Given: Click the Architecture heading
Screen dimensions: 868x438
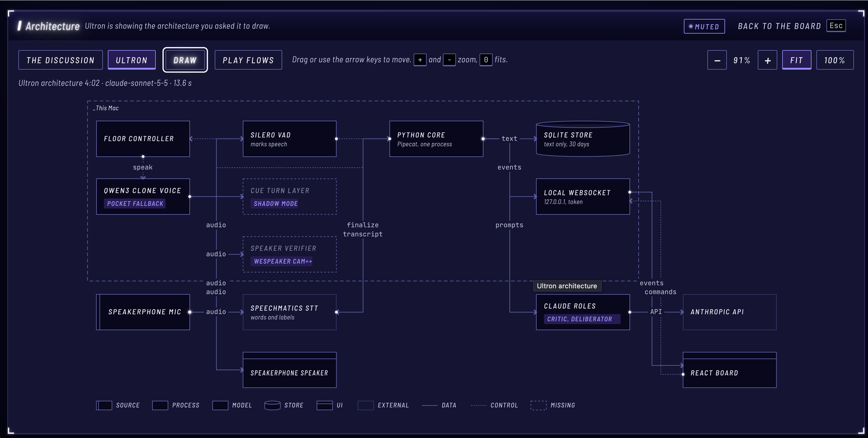Looking at the screenshot, I should click(53, 26).
